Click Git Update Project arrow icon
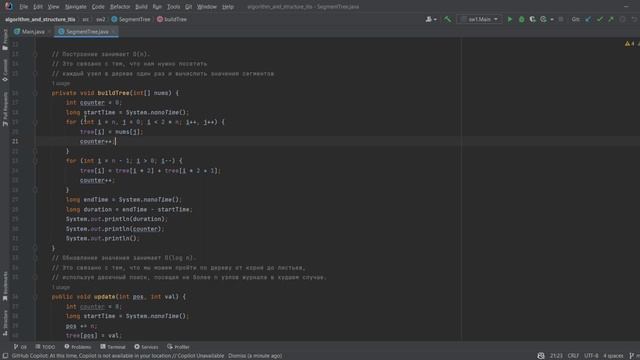 588,19
